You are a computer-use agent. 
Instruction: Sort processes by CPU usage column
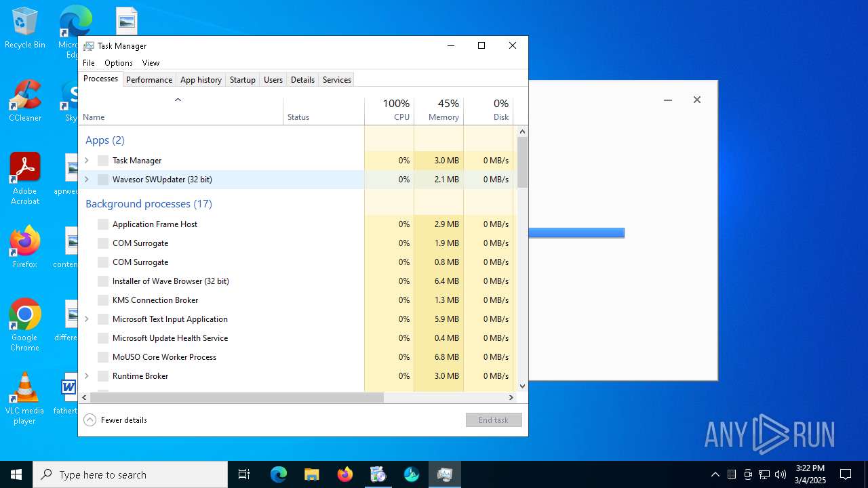pos(389,111)
